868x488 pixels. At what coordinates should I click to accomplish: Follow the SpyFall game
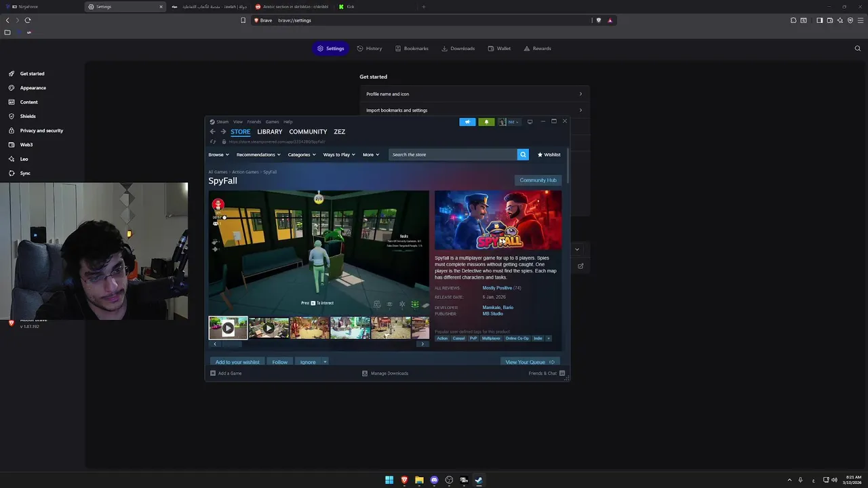(279, 362)
